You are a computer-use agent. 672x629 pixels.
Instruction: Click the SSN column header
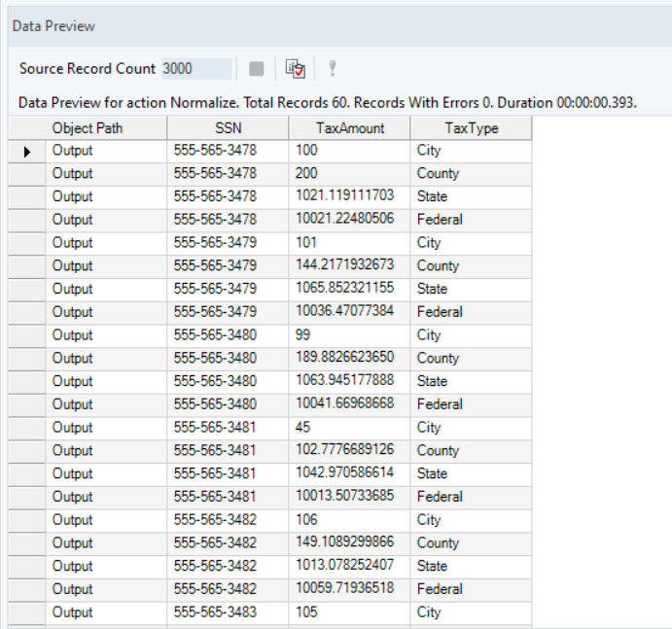[x=228, y=128]
